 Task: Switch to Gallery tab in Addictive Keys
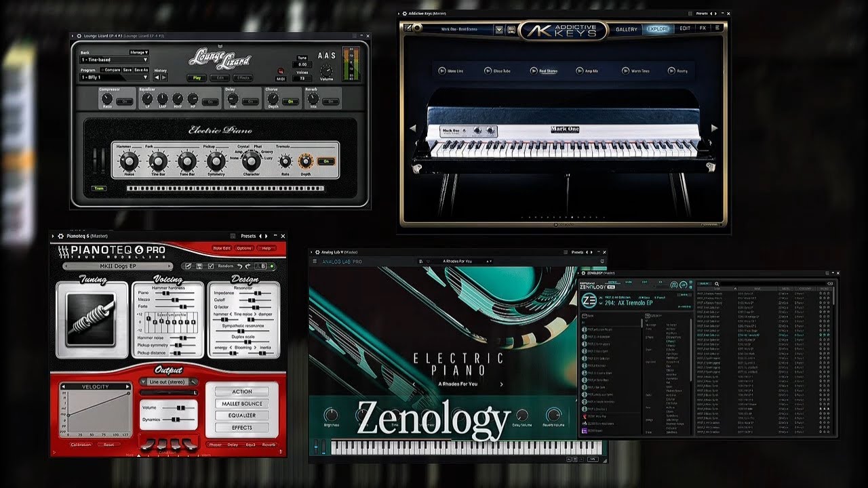627,29
